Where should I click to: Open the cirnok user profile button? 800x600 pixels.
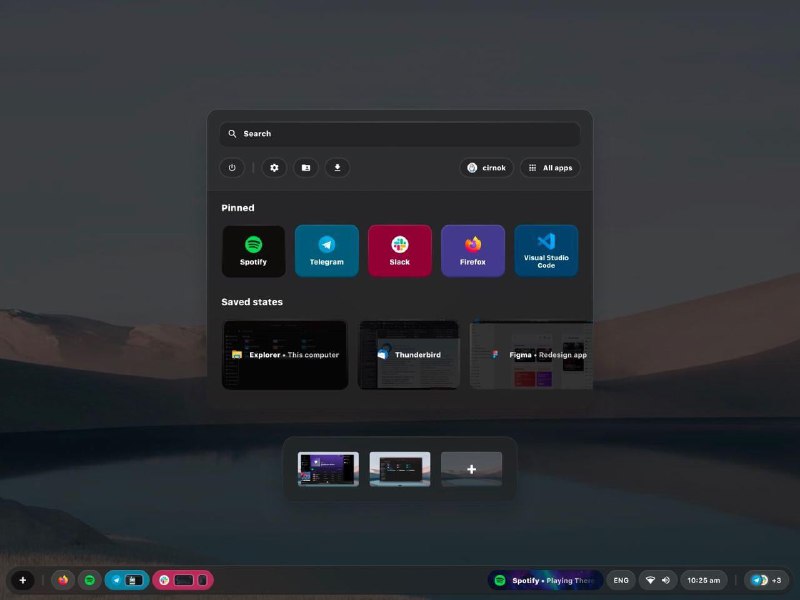click(x=486, y=168)
